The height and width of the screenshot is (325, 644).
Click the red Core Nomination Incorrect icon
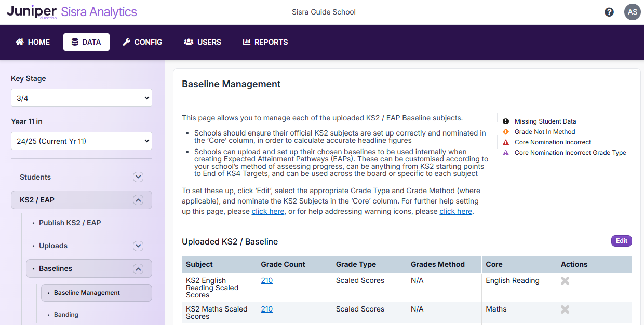click(x=506, y=142)
